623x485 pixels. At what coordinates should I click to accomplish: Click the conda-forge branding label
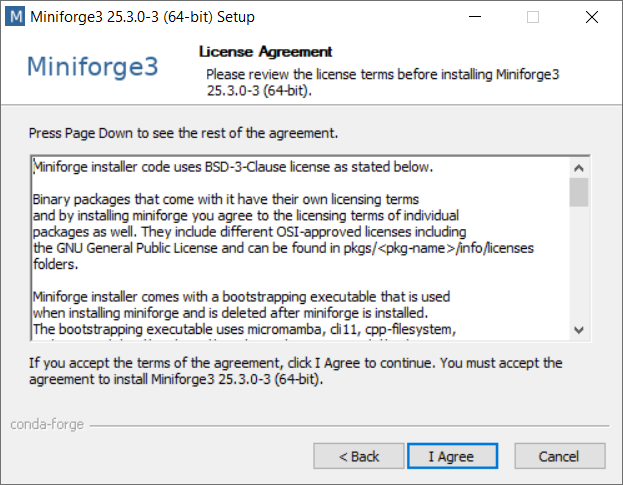(47, 425)
